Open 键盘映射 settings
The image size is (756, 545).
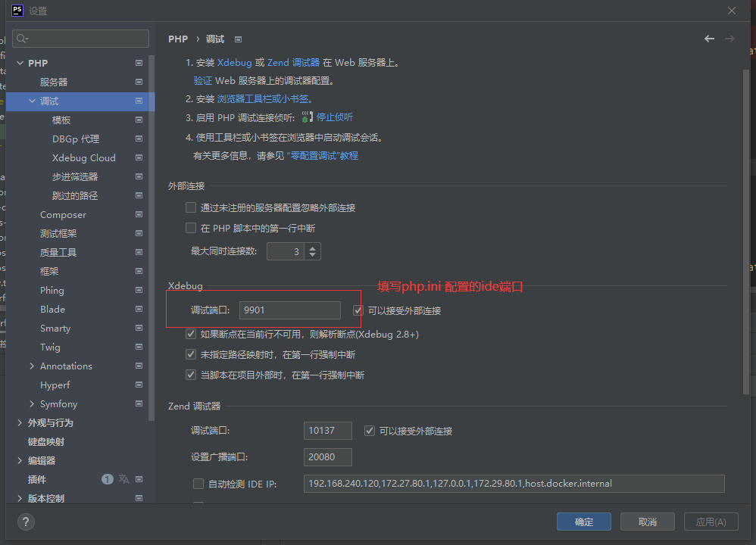45,442
